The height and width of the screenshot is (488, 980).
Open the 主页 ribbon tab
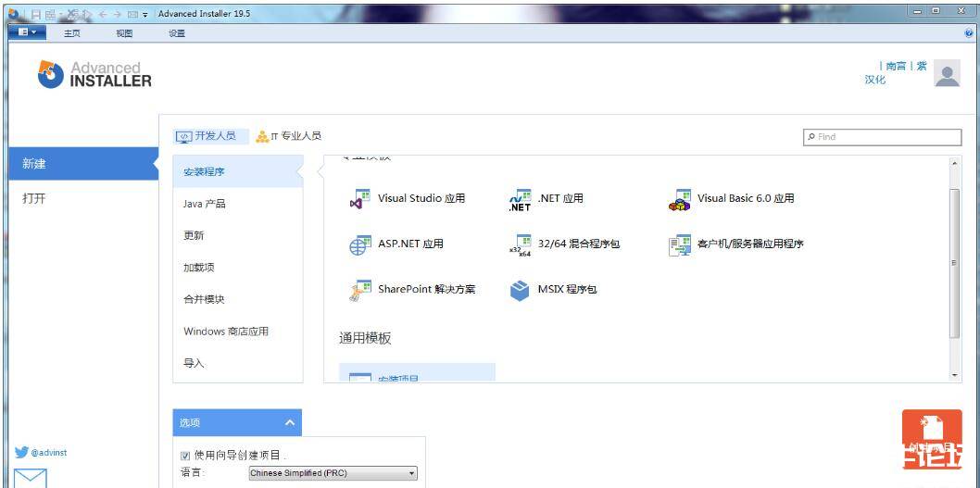pyautogui.click(x=72, y=33)
